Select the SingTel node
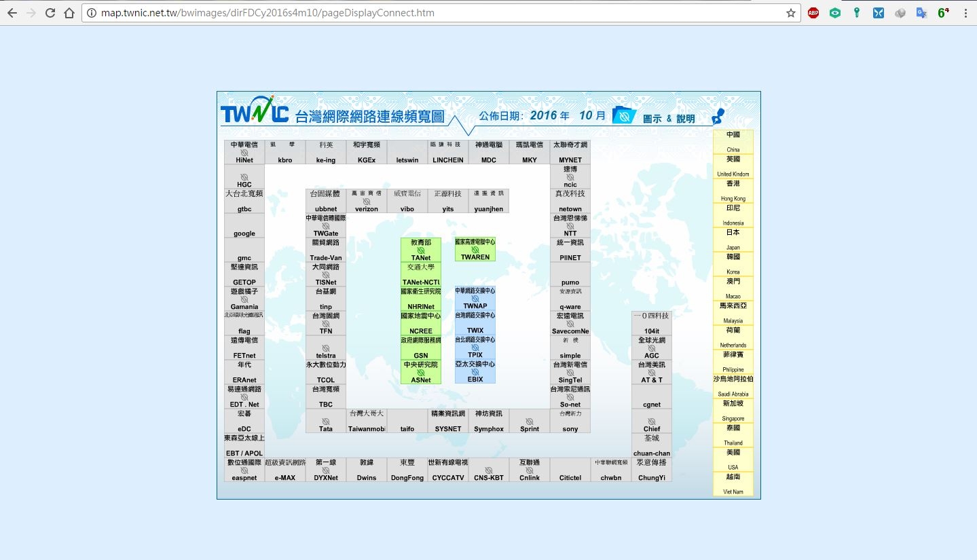This screenshot has width=977, height=560. pyautogui.click(x=570, y=372)
